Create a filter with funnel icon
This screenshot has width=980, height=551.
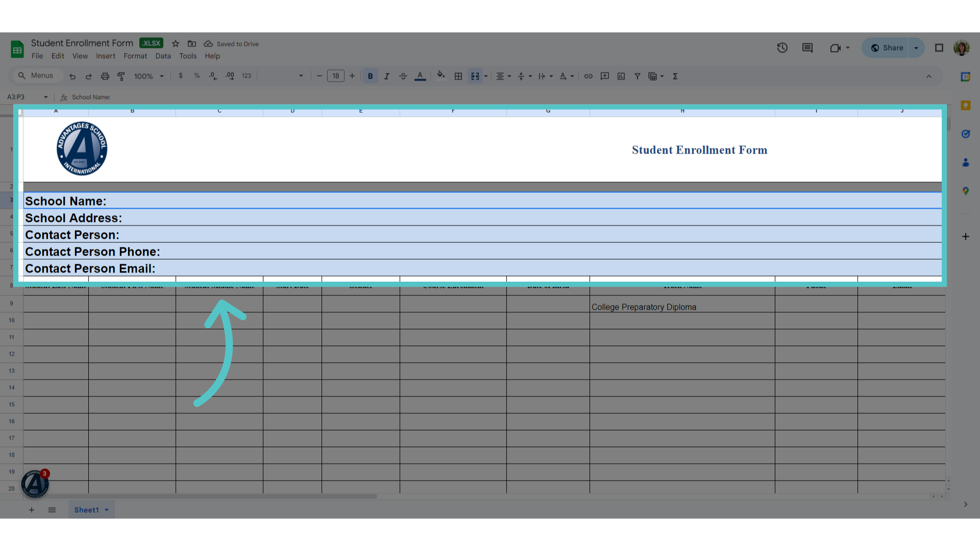coord(637,76)
